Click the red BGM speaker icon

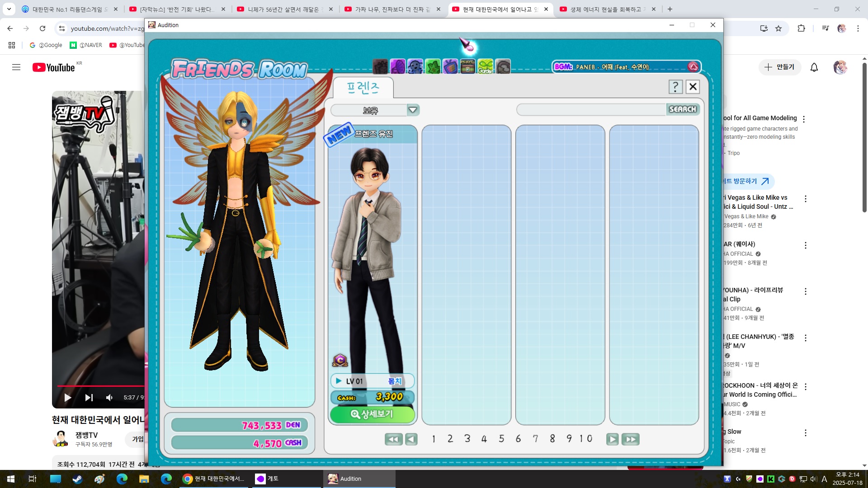[693, 67]
